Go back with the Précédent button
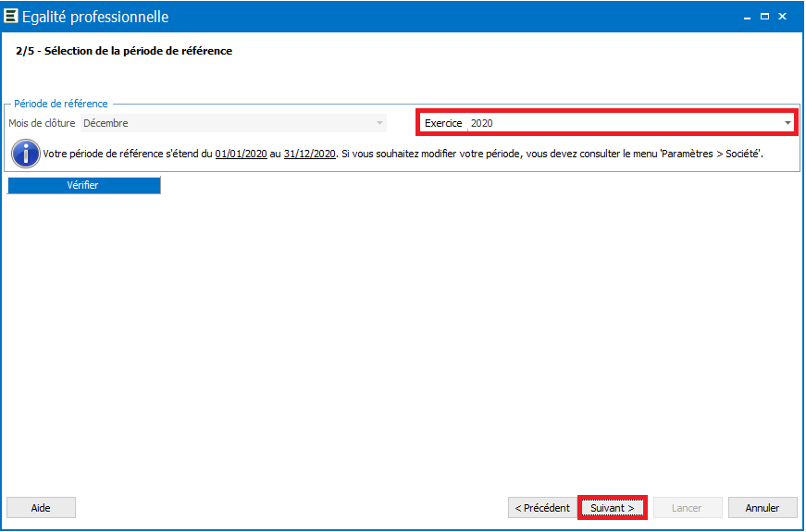806x532 pixels. pos(541,508)
